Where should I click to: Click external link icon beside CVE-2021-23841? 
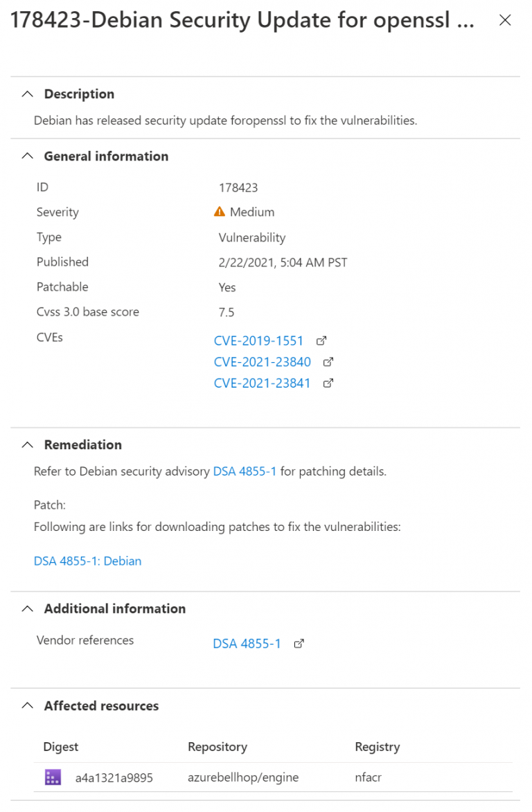click(x=328, y=383)
